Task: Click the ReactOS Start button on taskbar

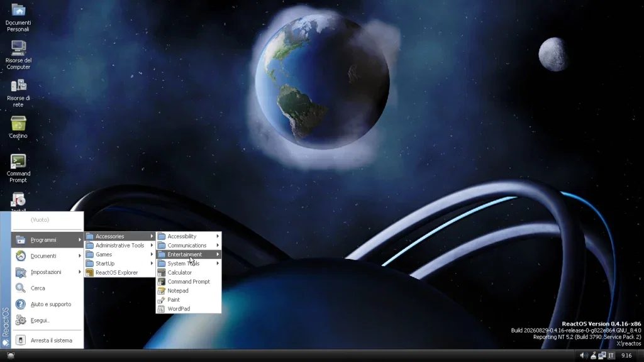Action: click(x=10, y=356)
